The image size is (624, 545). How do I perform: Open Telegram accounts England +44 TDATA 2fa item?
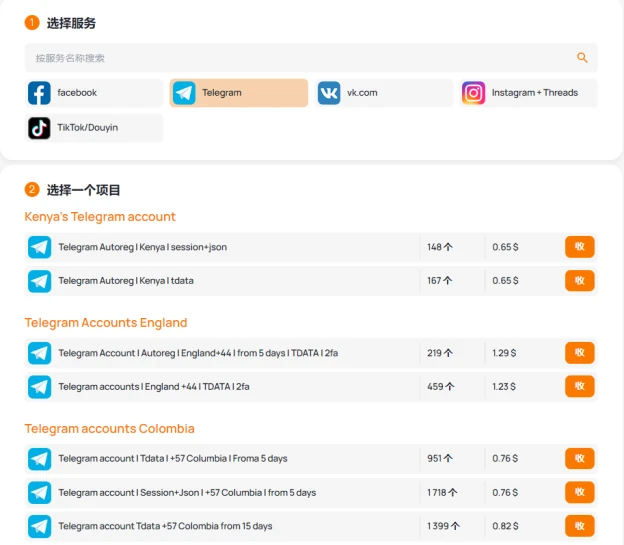click(x=154, y=387)
